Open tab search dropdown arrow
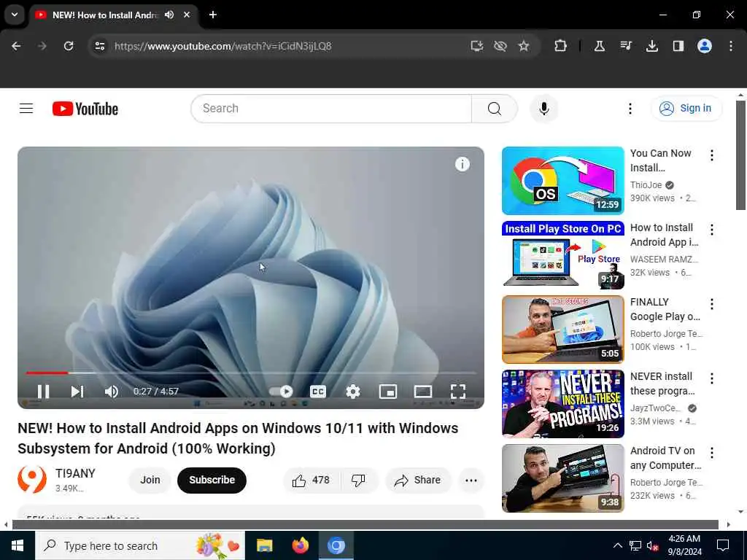 pyautogui.click(x=15, y=15)
